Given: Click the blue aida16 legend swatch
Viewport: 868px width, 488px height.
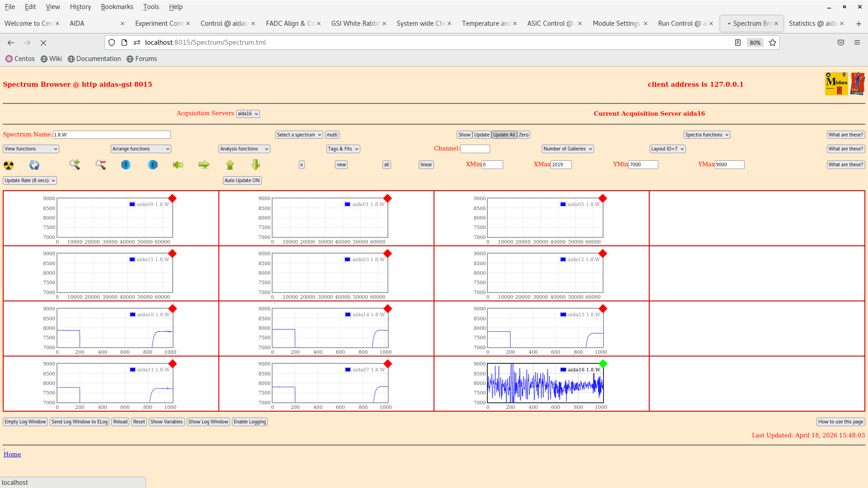Looking at the screenshot, I should pyautogui.click(x=563, y=370).
